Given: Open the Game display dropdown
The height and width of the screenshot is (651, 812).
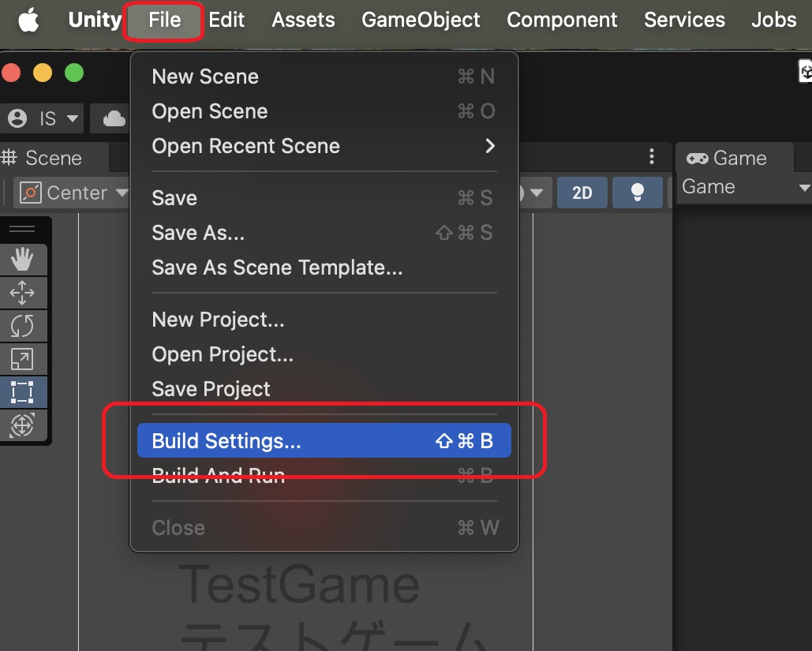Looking at the screenshot, I should tap(745, 187).
